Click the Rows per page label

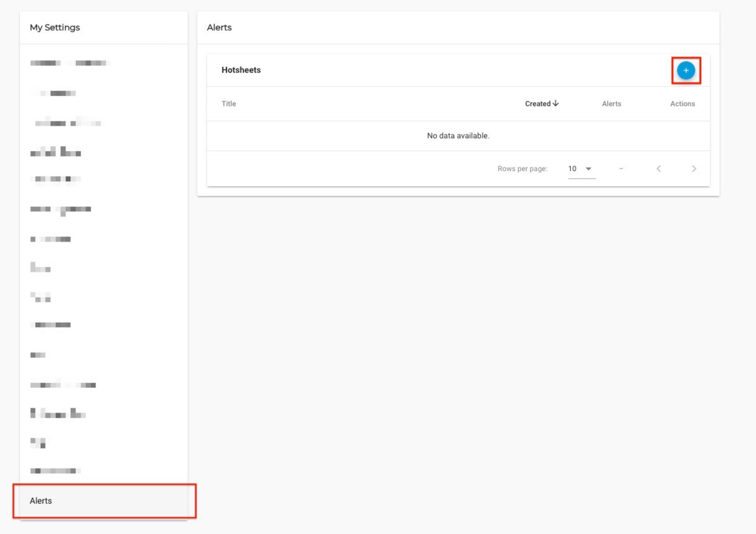(522, 169)
